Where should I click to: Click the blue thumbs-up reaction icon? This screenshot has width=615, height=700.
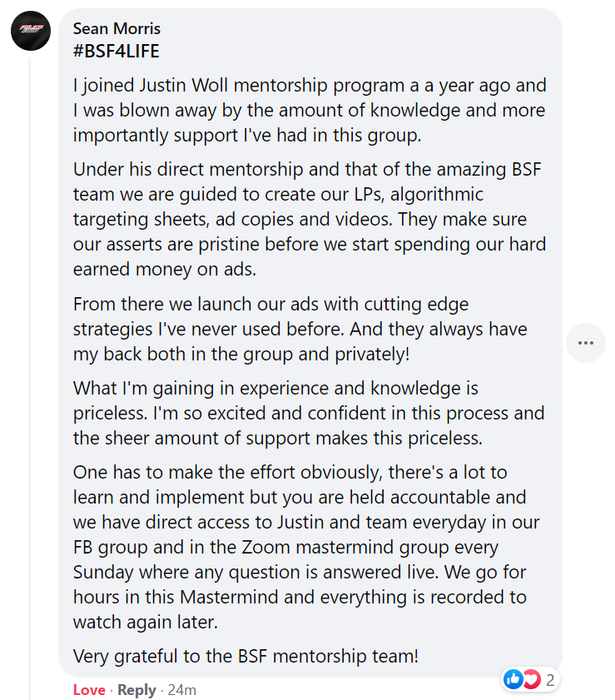(513, 679)
